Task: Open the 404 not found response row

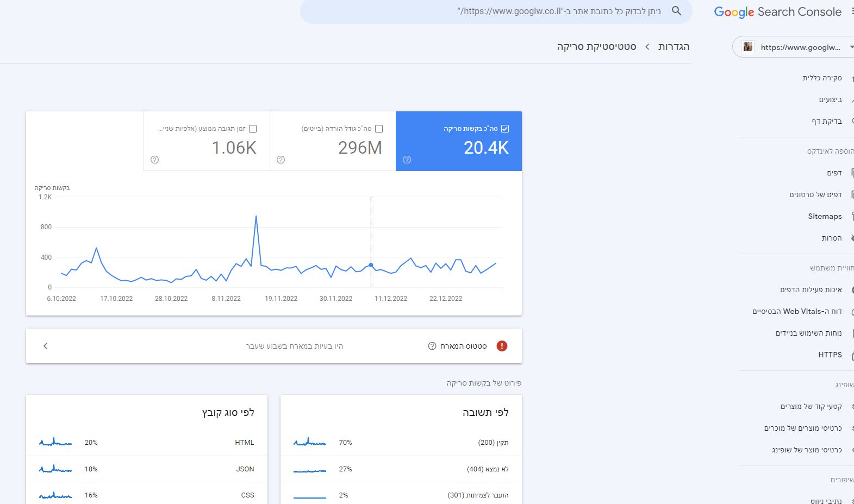Action: click(x=401, y=469)
